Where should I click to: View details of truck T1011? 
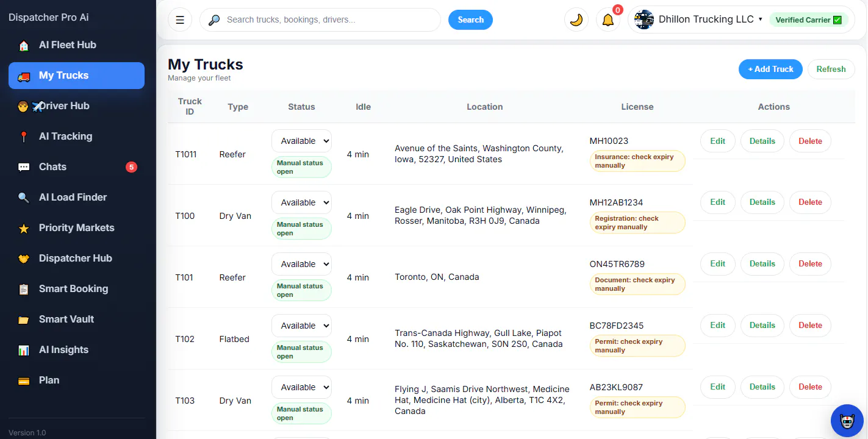point(762,141)
